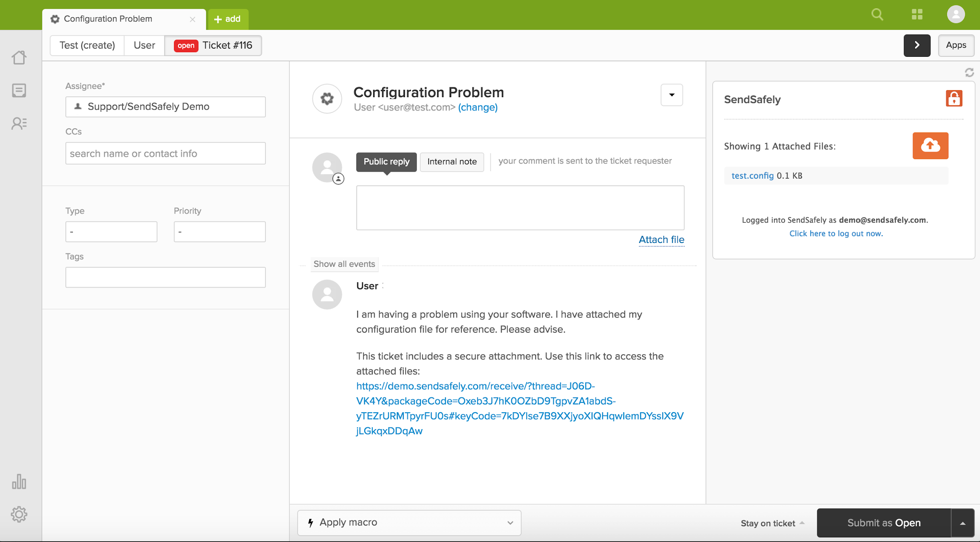Screen dimensions: 980x542
Task: Close the Configuration Problem tab
Action: click(x=192, y=19)
